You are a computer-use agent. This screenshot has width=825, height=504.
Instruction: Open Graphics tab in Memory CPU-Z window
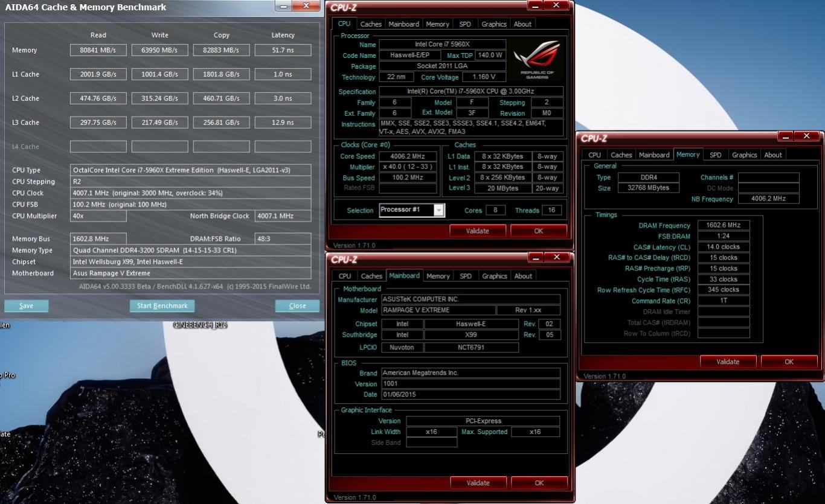pos(744,155)
